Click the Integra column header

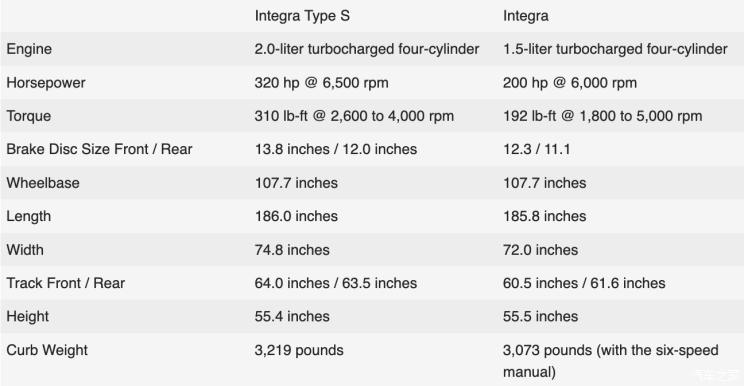click(525, 16)
